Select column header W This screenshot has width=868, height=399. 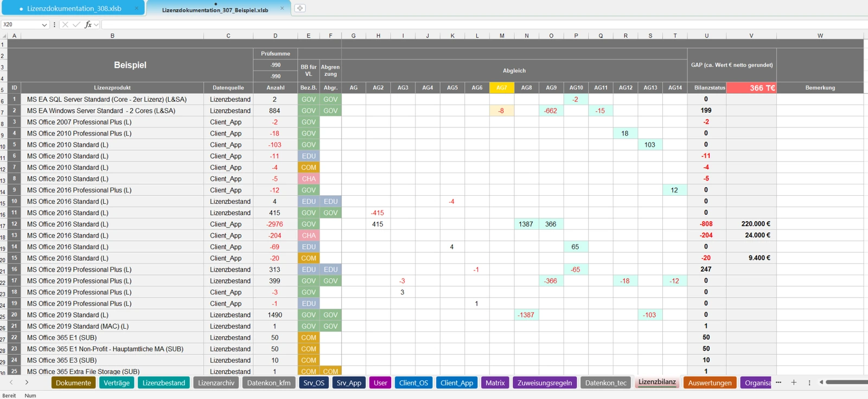[820, 36]
